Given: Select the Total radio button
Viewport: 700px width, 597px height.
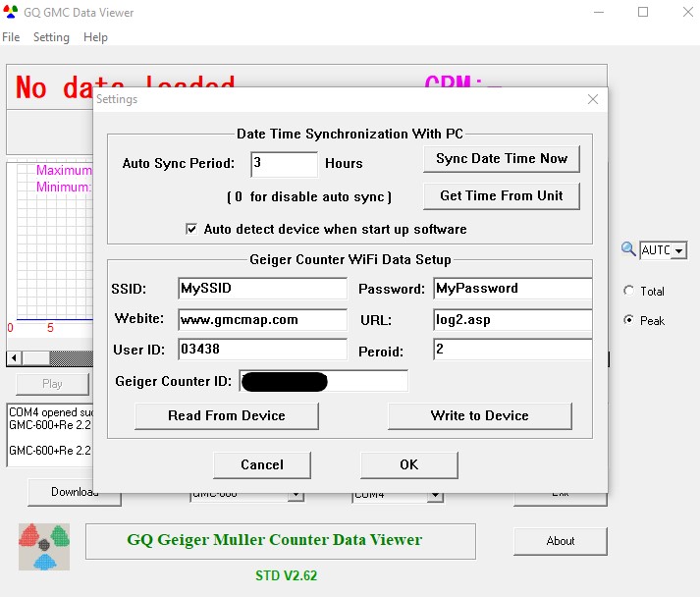Looking at the screenshot, I should coord(628,291).
